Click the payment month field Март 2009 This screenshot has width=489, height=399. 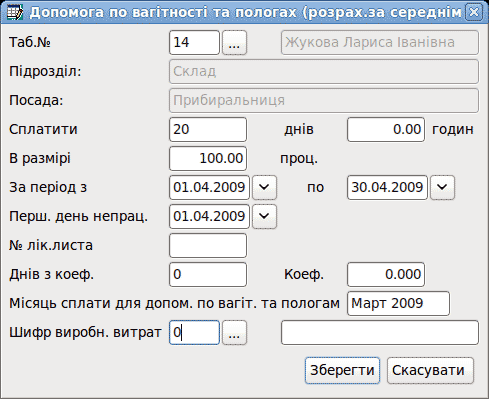(x=398, y=303)
